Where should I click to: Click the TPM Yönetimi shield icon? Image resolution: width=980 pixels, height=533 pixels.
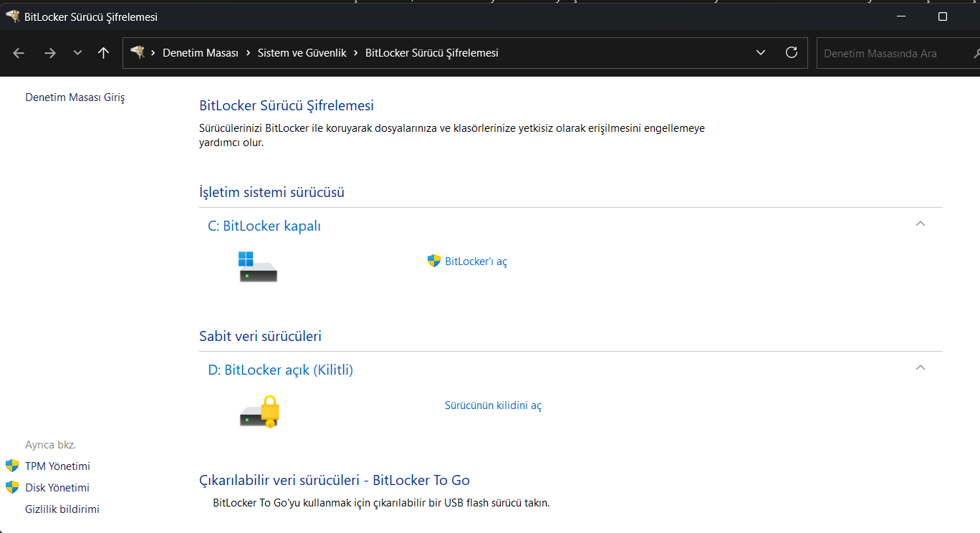(12, 466)
